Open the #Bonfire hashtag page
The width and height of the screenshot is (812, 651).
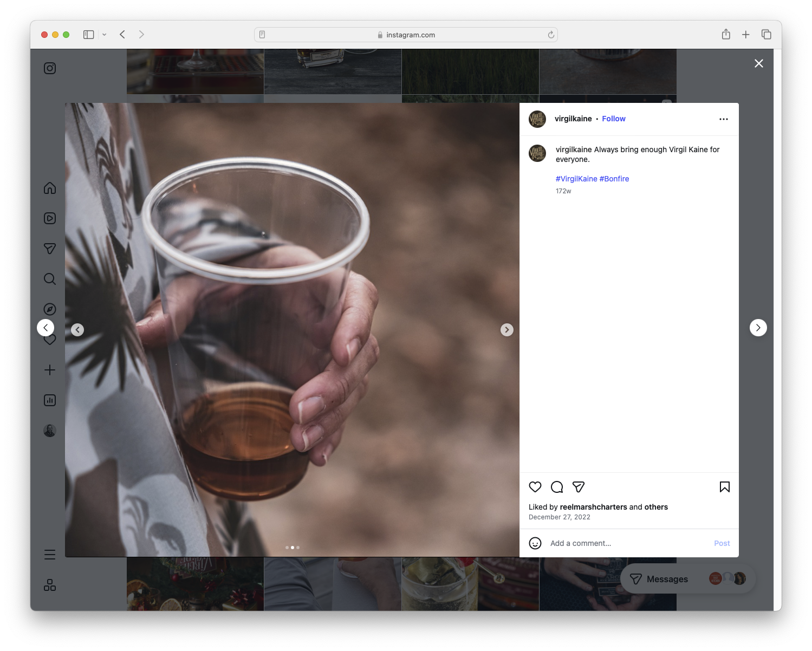[614, 178]
